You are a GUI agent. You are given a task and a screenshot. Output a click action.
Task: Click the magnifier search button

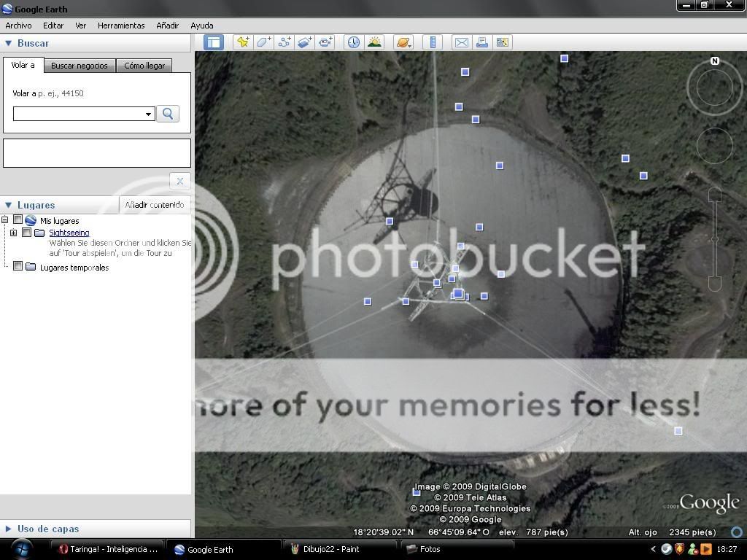pyautogui.click(x=168, y=114)
